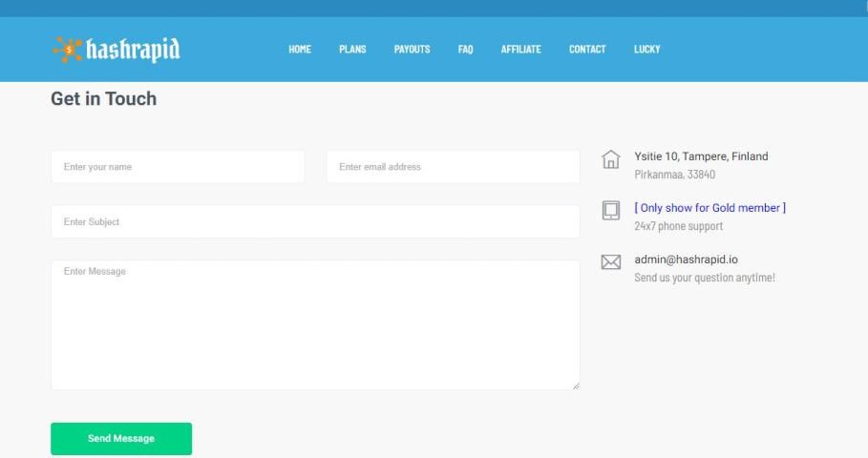Go to the PLANS page

352,50
